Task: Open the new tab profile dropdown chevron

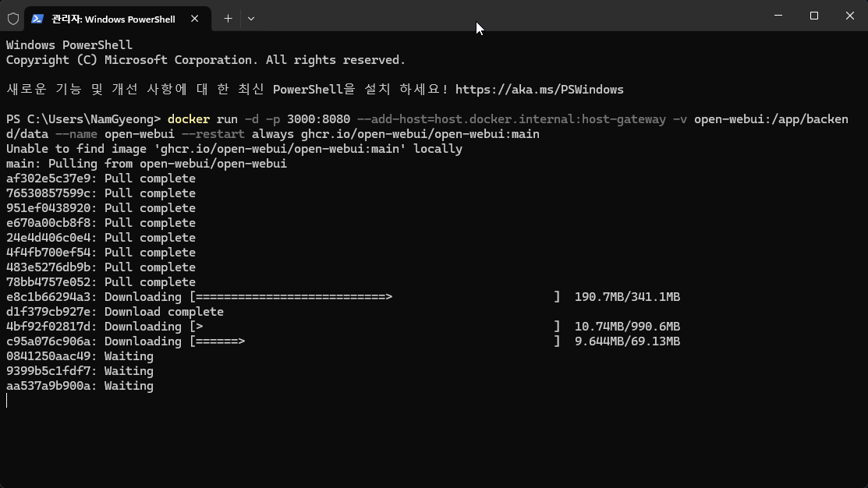Action: click(251, 18)
